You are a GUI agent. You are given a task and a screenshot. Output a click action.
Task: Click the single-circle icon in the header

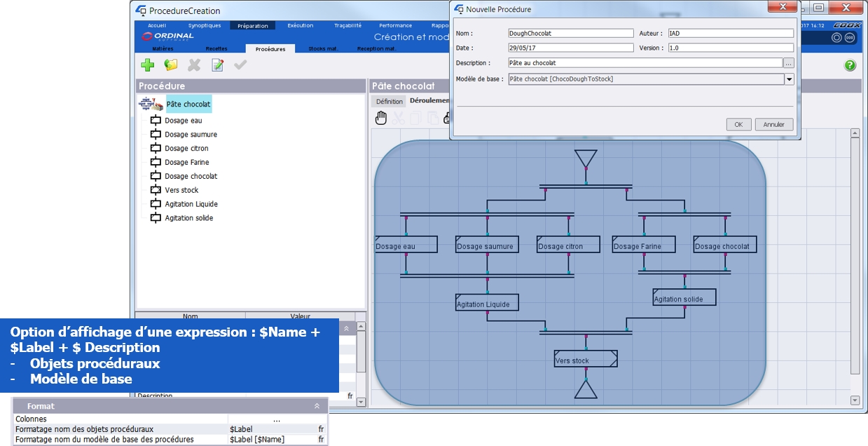click(836, 38)
